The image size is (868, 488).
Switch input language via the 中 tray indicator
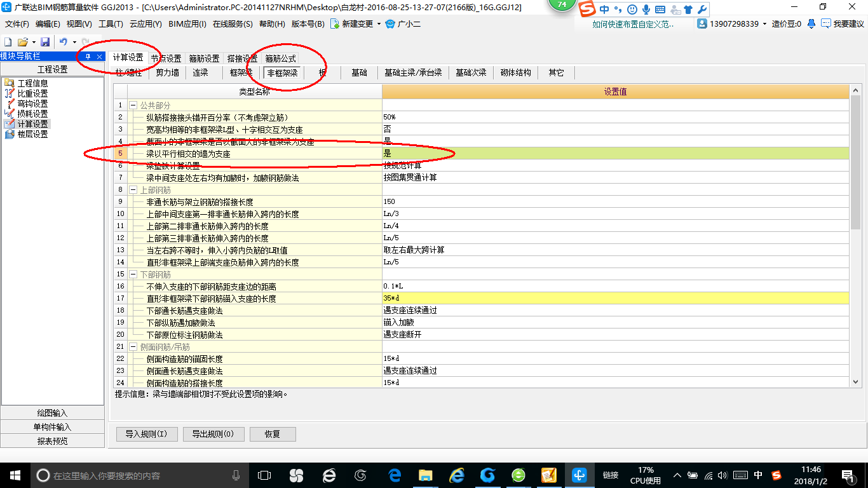(758, 475)
